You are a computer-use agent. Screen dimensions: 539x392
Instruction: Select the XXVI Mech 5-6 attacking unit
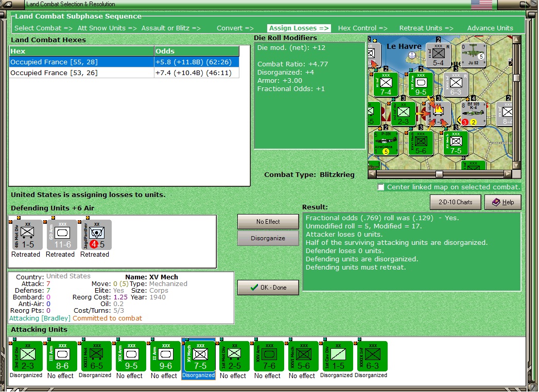point(304,357)
